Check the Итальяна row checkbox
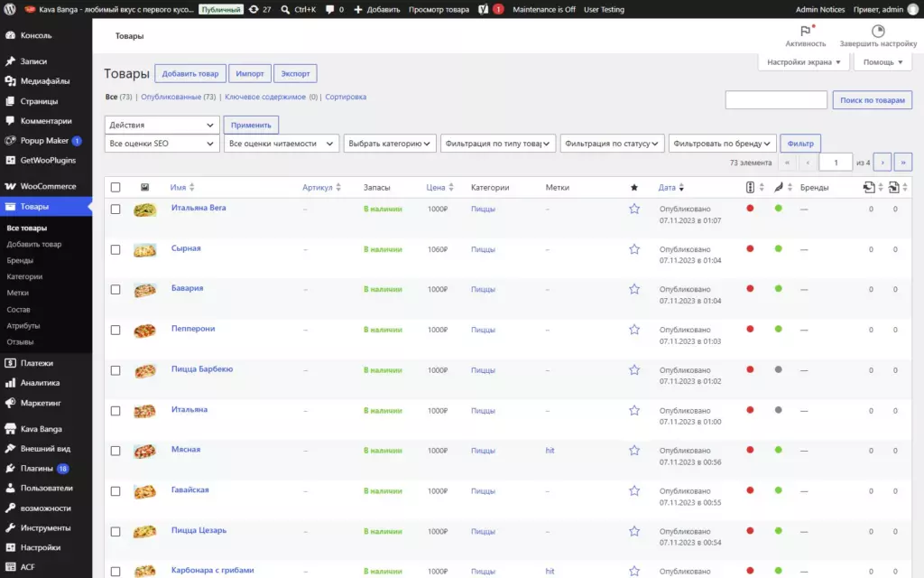924x578 pixels. (x=115, y=411)
